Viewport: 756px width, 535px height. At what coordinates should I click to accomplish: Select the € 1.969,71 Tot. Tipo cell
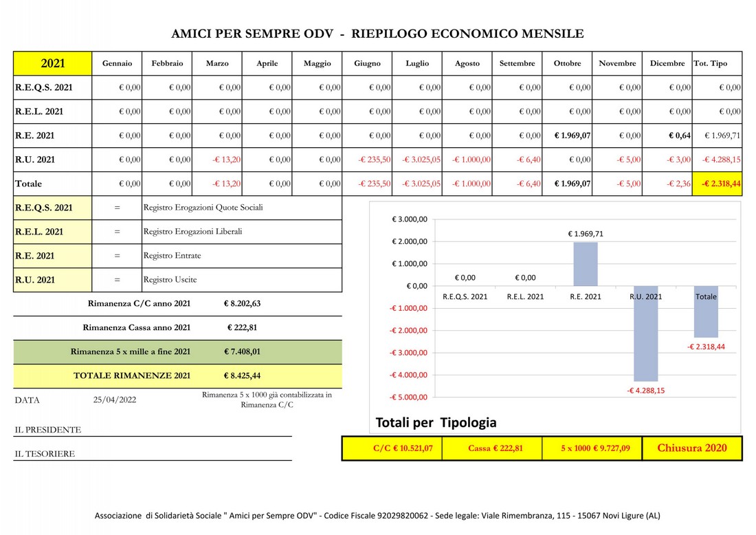click(x=718, y=135)
